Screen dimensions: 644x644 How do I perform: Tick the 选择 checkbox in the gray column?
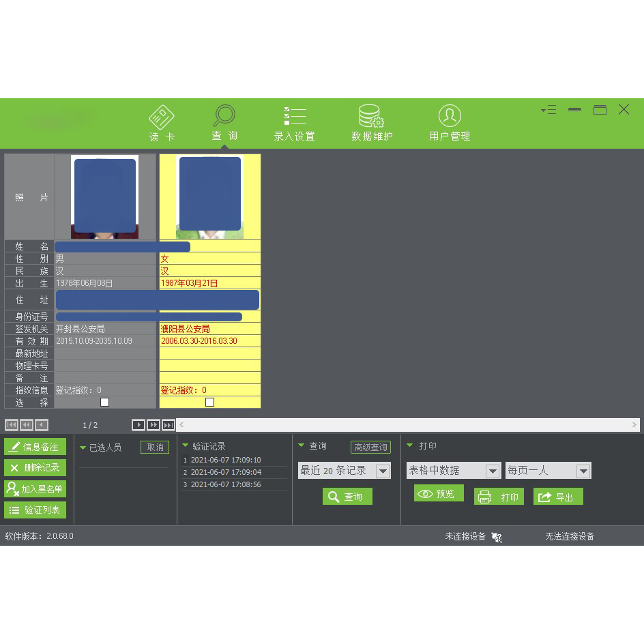104,402
